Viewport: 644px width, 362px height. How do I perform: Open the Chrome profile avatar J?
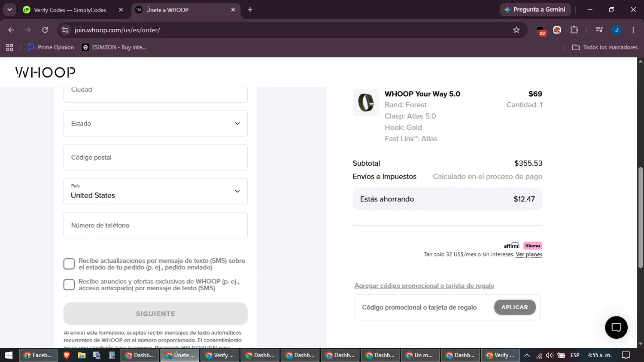pyautogui.click(x=617, y=30)
